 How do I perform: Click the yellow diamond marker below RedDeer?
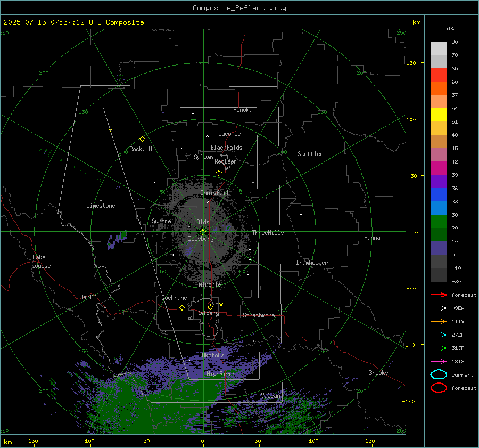click(x=219, y=173)
